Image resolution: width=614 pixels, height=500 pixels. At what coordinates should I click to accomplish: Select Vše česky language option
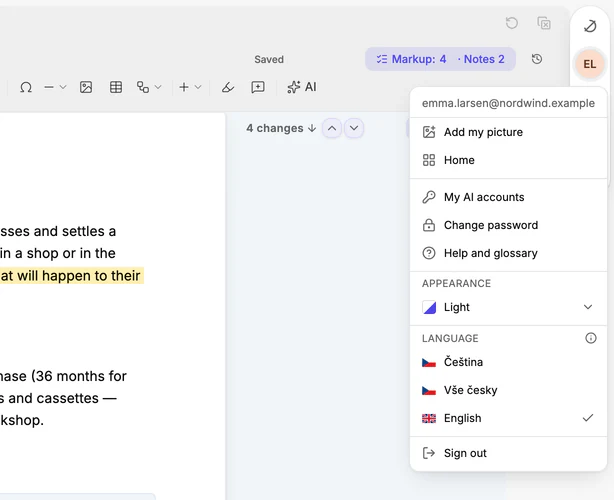[508, 390]
